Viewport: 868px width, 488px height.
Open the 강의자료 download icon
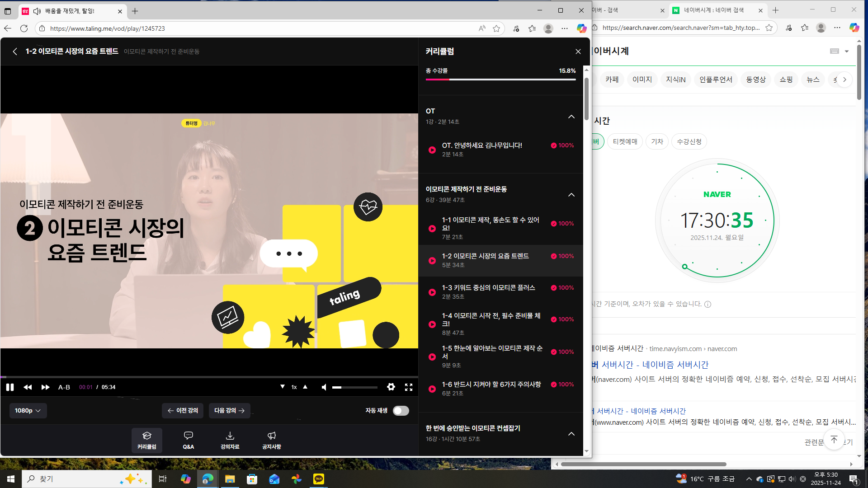230,440
